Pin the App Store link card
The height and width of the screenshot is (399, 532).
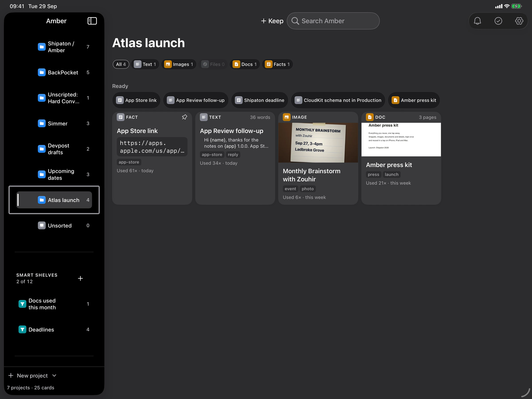pos(184,117)
